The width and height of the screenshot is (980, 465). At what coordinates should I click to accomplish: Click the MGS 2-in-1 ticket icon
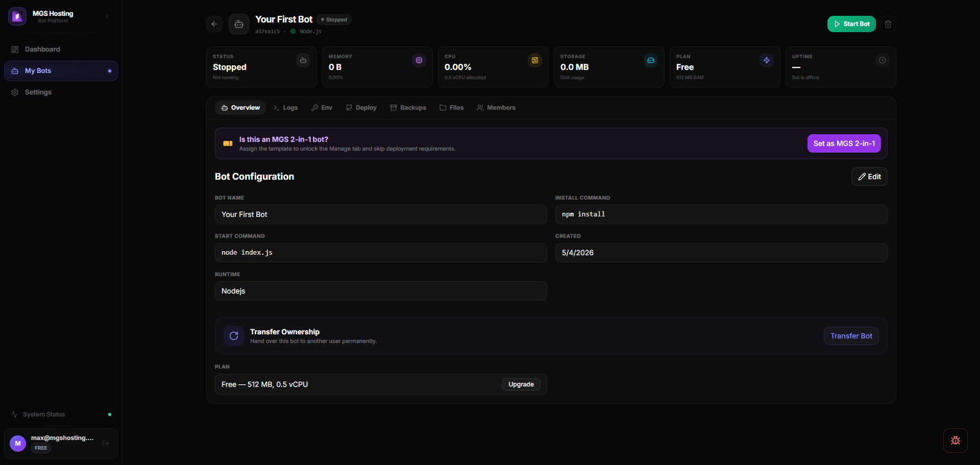pyautogui.click(x=228, y=143)
